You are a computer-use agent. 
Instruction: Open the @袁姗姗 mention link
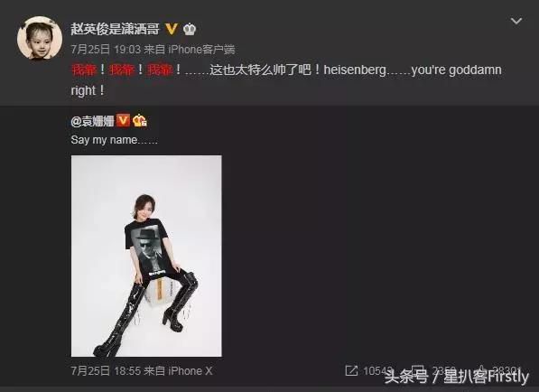(x=92, y=121)
